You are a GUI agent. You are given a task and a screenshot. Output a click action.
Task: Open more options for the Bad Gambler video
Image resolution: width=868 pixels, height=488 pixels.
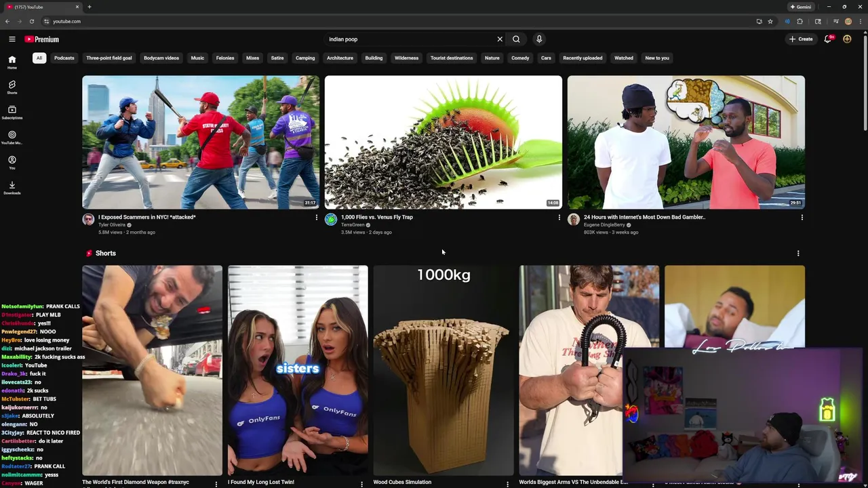coord(802,218)
